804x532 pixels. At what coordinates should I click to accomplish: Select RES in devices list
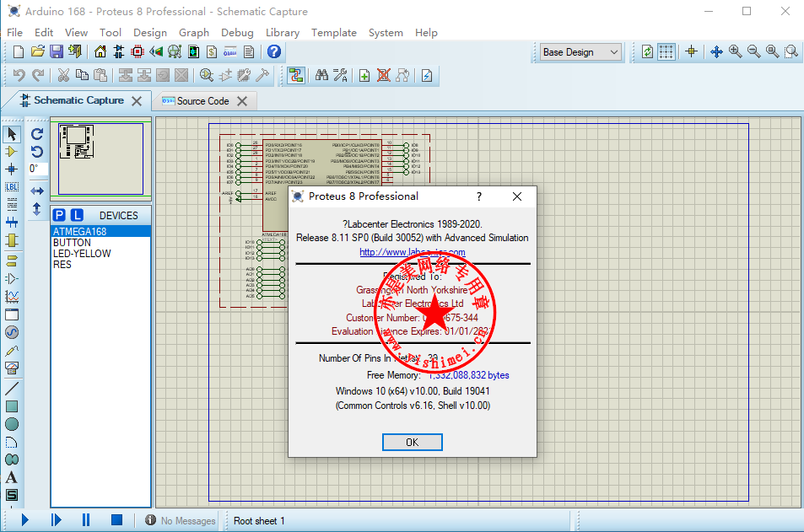[100, 265]
